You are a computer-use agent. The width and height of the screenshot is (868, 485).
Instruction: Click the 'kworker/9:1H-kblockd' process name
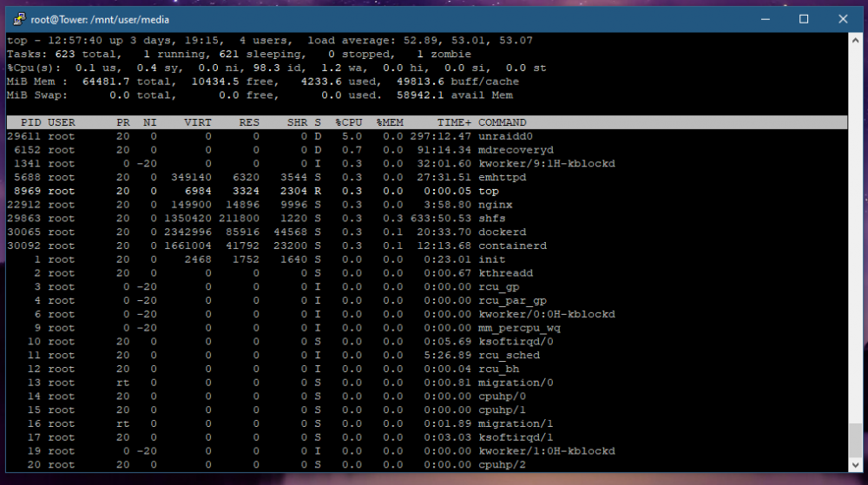coord(546,164)
